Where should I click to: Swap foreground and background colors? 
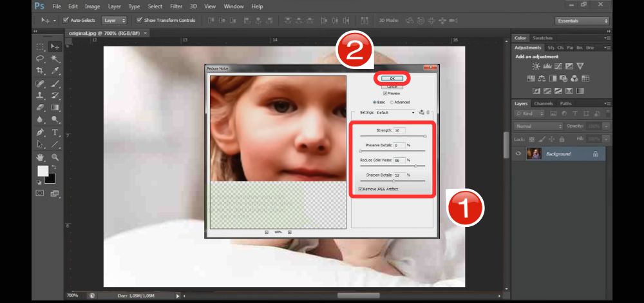[x=54, y=168]
